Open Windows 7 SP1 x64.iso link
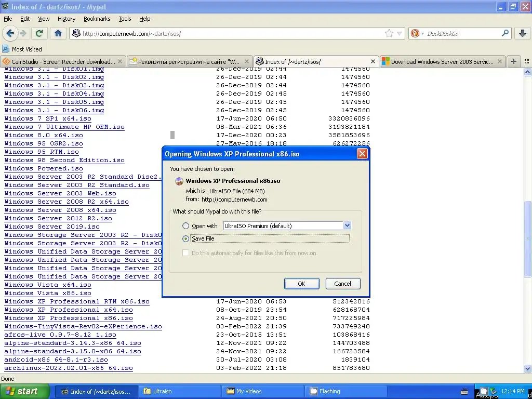The width and height of the screenshot is (532, 399). pos(48,118)
